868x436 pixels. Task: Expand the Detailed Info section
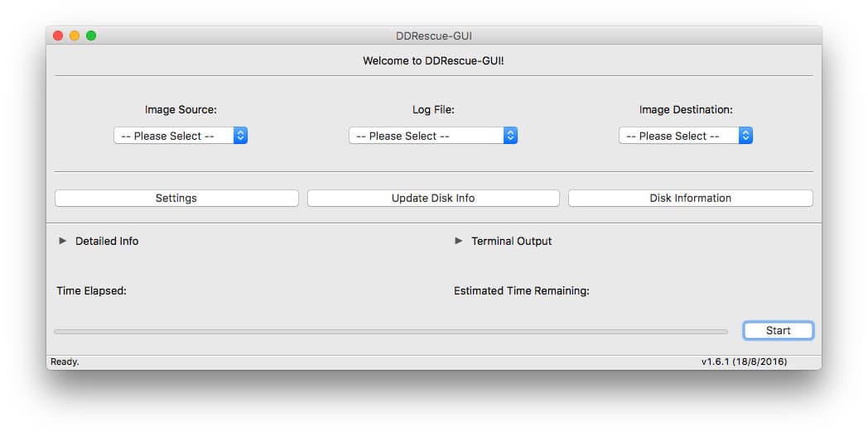[63, 241]
